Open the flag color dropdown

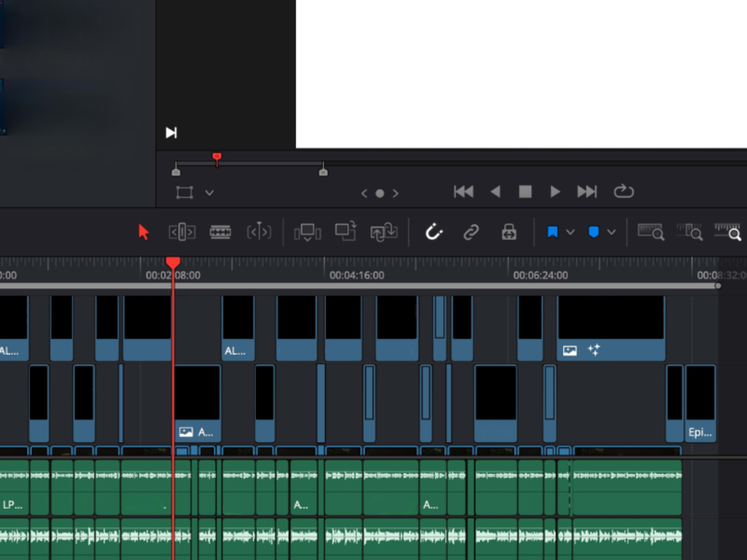(x=570, y=232)
